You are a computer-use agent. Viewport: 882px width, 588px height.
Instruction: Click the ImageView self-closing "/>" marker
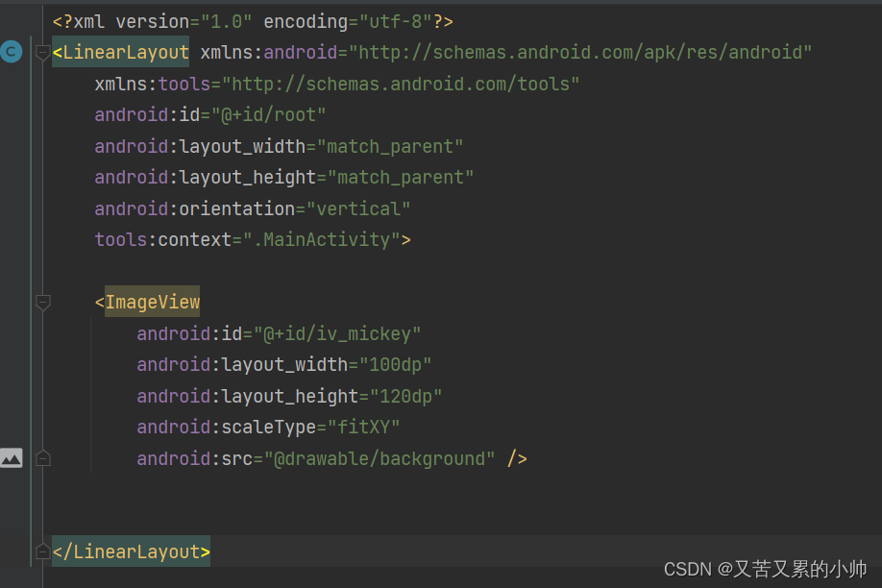517,458
